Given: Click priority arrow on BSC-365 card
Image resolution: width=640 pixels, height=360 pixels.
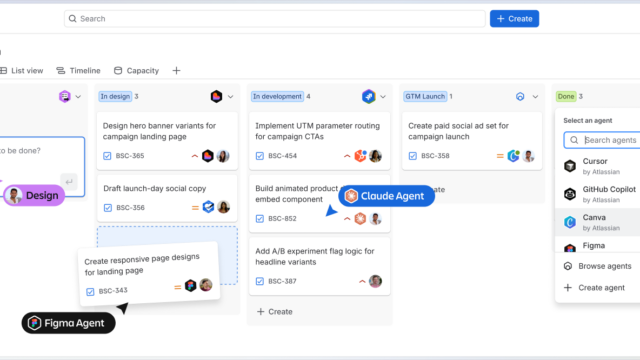Looking at the screenshot, I should [x=195, y=156].
